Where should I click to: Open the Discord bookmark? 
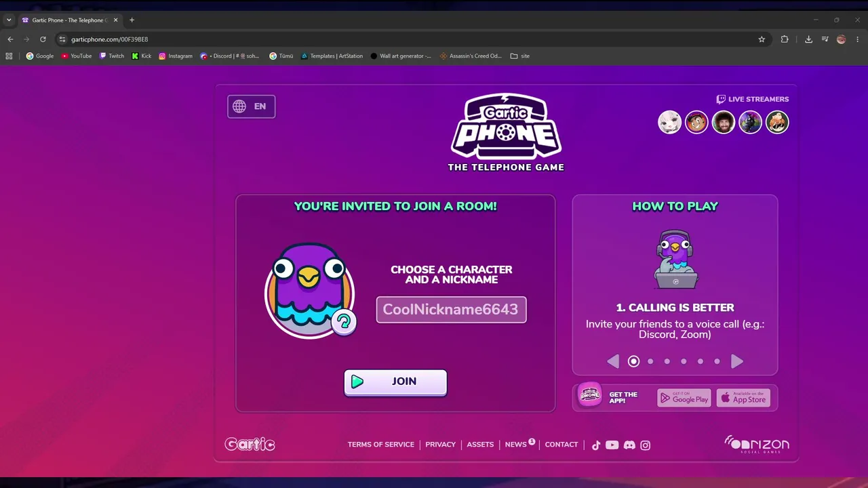tap(230, 56)
